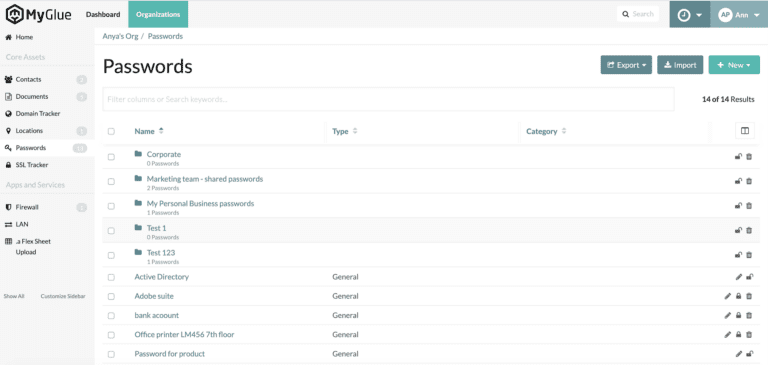Click the unlock icon on Test 1 row
This screenshot has height=365, width=768.
click(x=739, y=230)
